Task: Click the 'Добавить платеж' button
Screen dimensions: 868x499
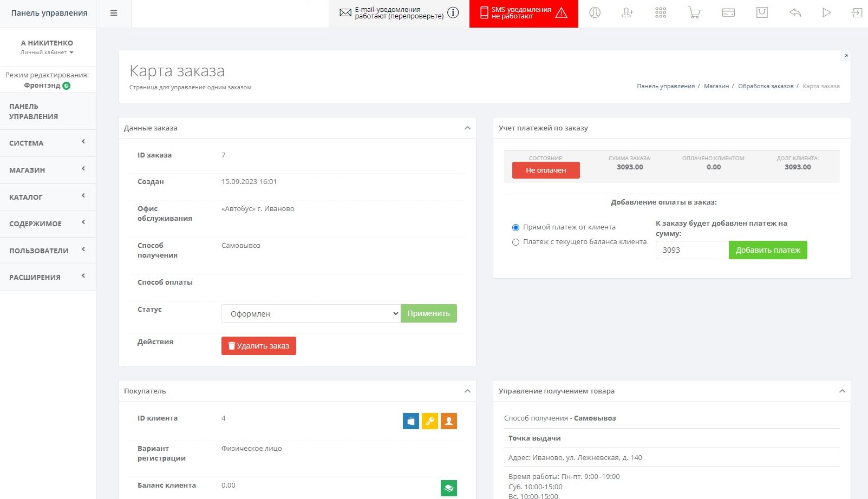Action: click(x=767, y=250)
